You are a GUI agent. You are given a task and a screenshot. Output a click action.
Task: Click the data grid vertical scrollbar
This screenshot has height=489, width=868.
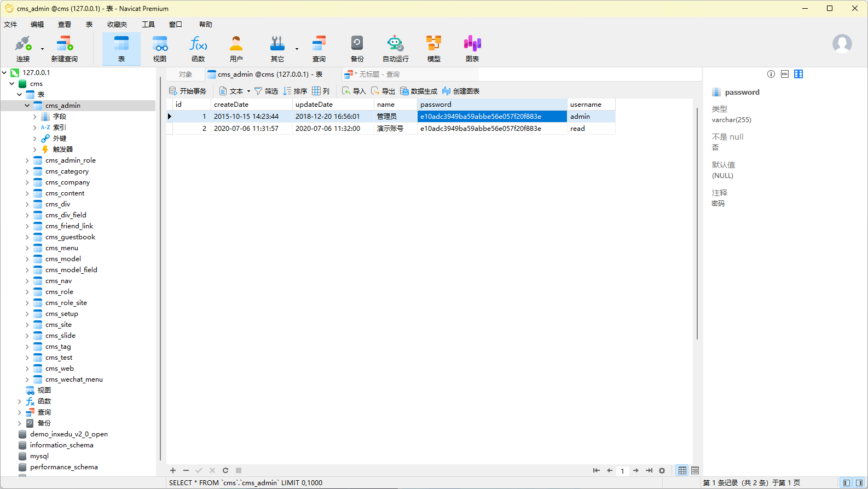[x=697, y=223]
